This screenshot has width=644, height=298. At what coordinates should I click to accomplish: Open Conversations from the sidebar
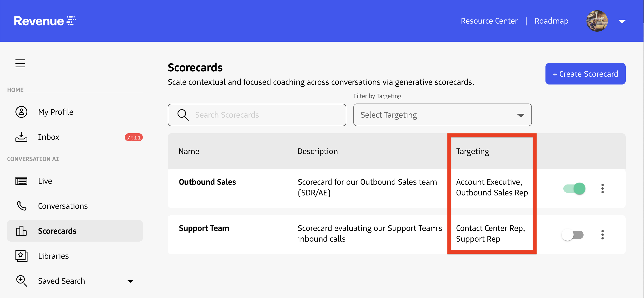[63, 206]
